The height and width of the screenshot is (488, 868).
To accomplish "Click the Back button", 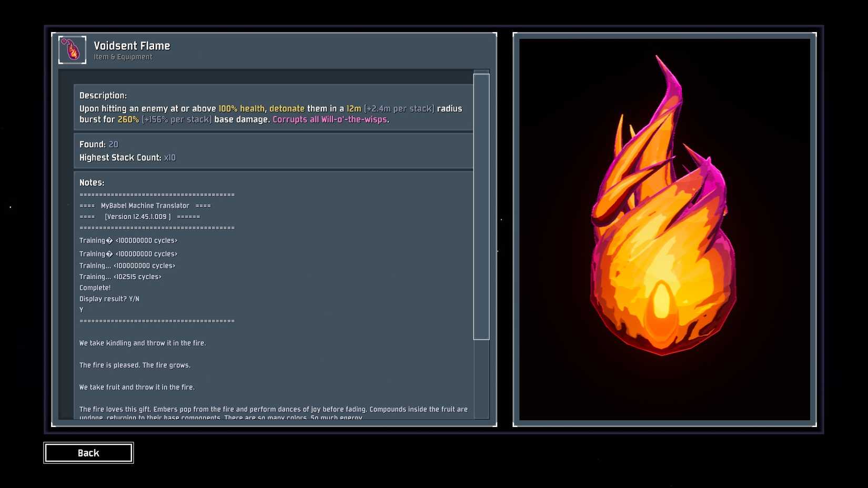I will click(x=88, y=453).
